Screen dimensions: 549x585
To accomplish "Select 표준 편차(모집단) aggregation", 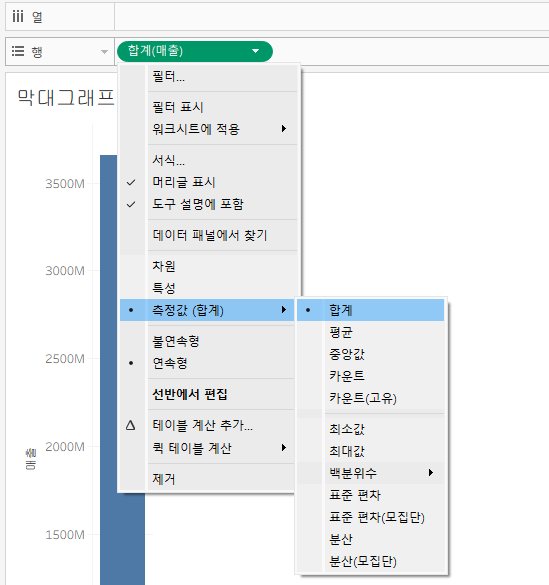I will [371, 517].
